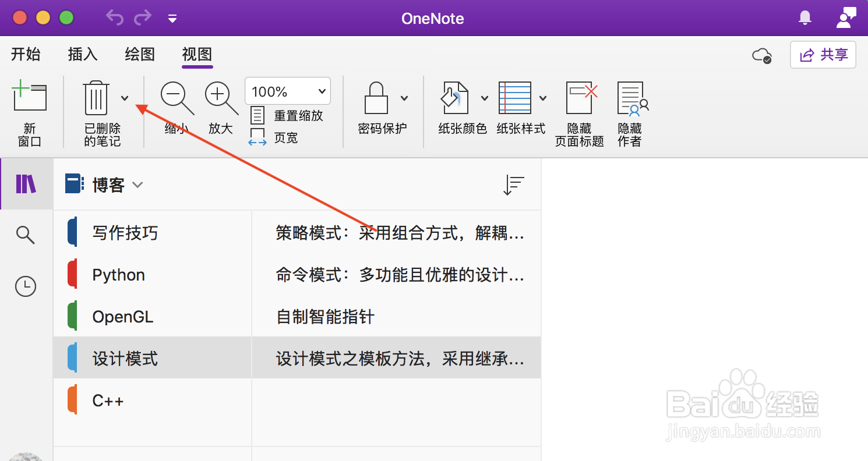Switch to the 开始 ribbon tab
Image resolution: width=868 pixels, height=461 pixels.
(x=26, y=54)
